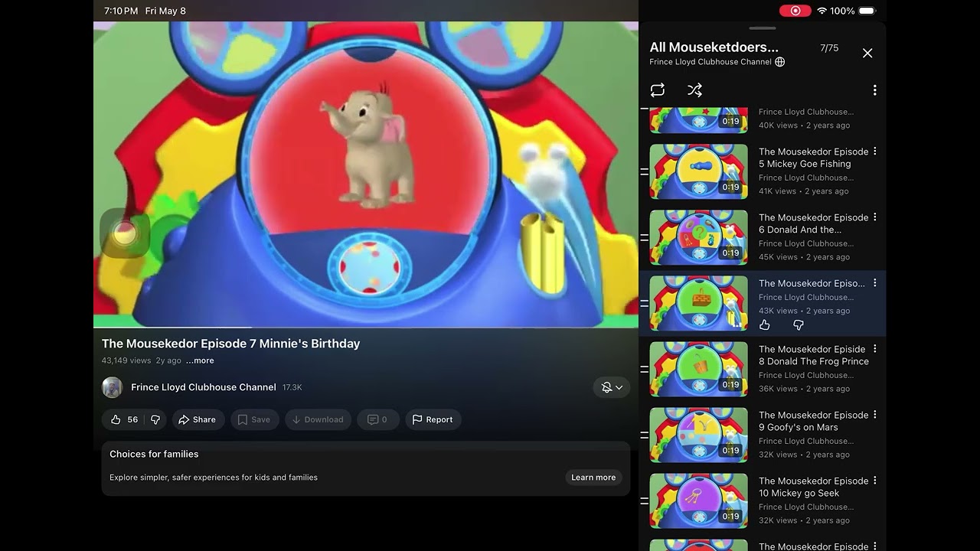Tap the Download button

pyautogui.click(x=318, y=419)
